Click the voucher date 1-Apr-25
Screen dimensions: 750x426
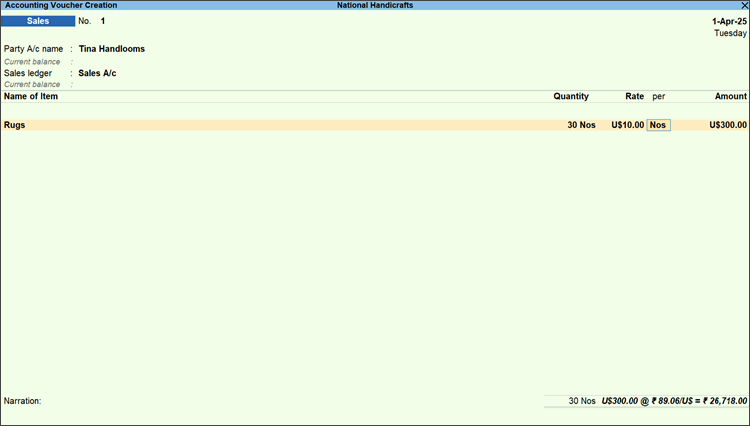click(x=728, y=21)
